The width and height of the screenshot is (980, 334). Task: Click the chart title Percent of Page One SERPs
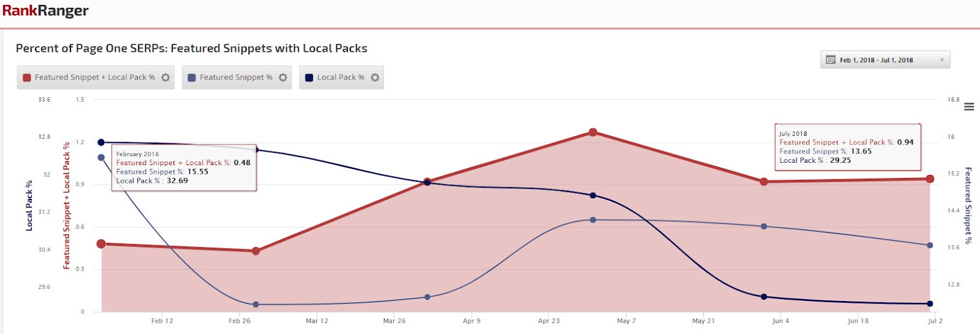[192, 48]
